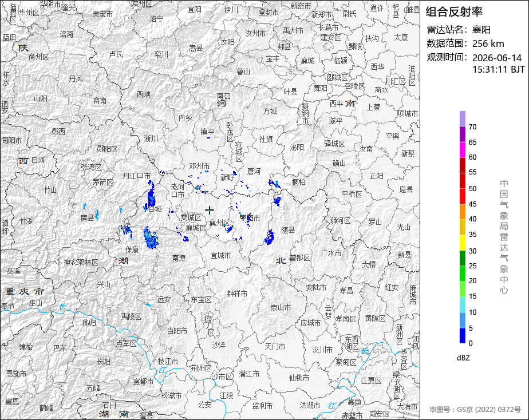
Task: Pick the 60–65 dBZ magenta legend swatch
Action: 462,150
